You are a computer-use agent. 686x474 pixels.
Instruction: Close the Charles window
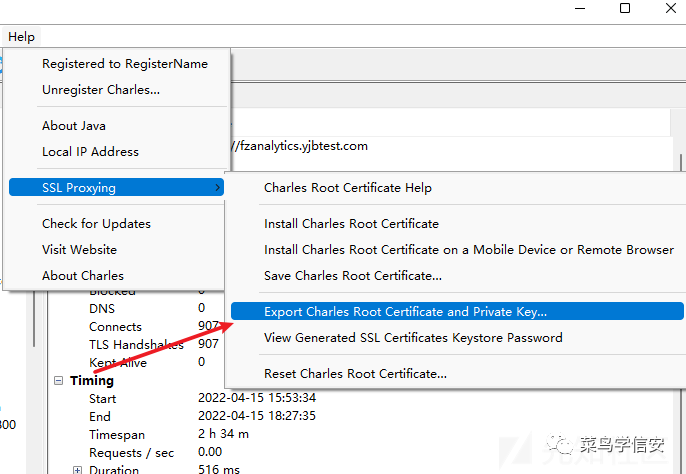point(671,8)
